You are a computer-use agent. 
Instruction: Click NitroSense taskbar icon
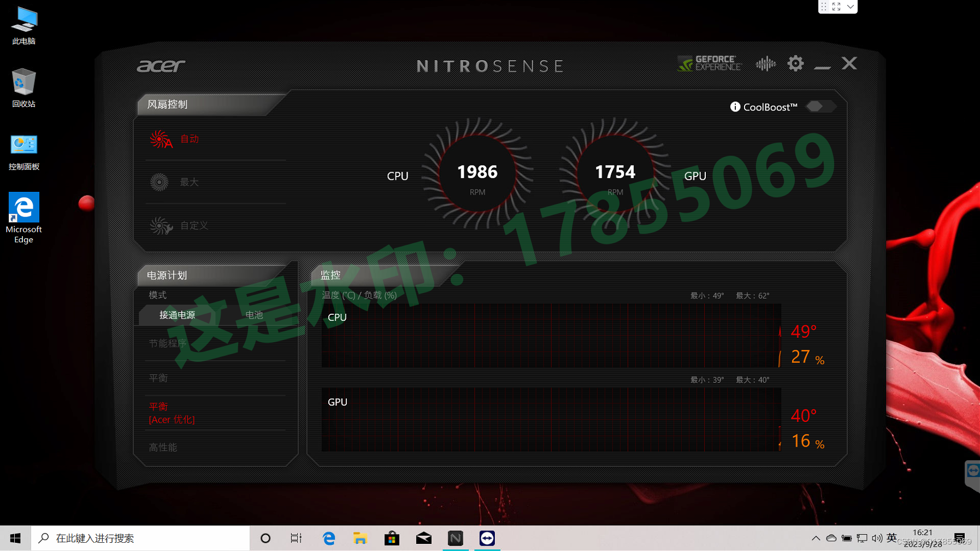[456, 538]
